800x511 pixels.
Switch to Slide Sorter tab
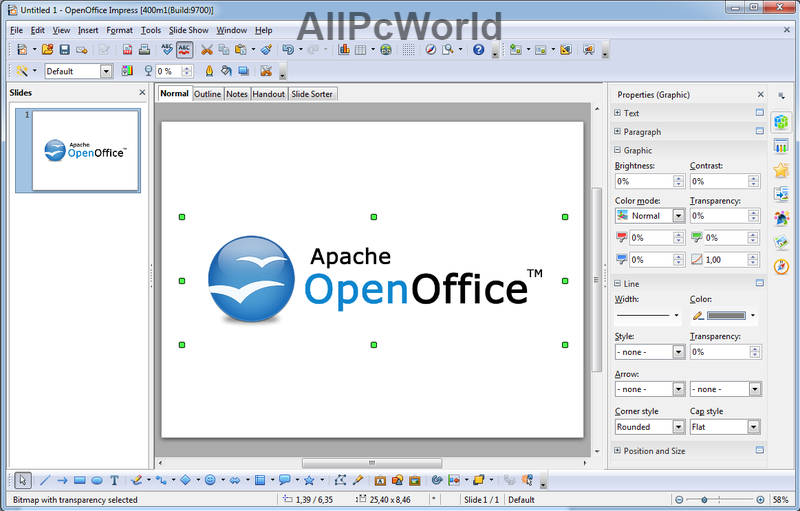312,94
